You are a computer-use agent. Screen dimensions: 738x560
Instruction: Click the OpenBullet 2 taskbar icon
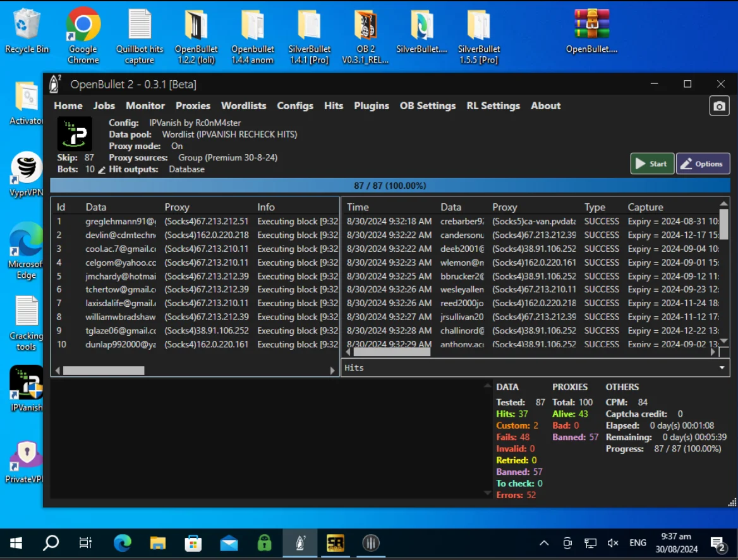[x=299, y=544]
